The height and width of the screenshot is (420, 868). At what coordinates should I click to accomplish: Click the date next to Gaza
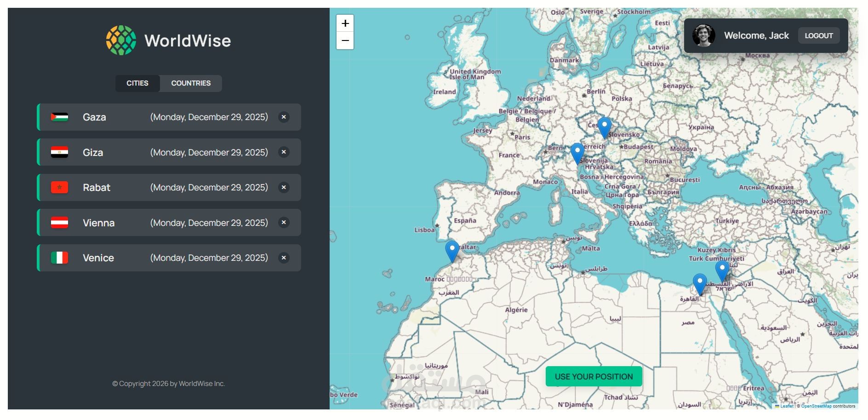[x=209, y=117]
